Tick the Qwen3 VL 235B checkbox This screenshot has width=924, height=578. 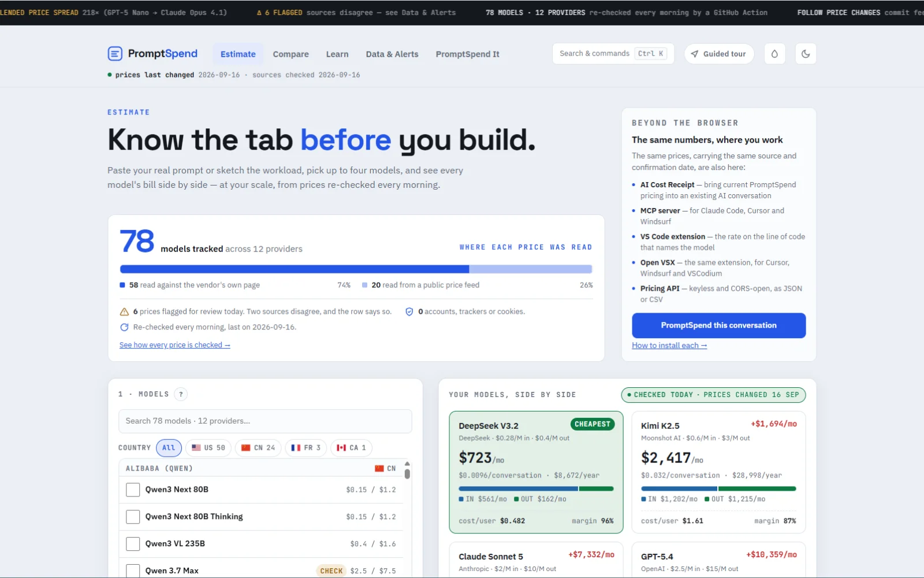click(x=133, y=544)
